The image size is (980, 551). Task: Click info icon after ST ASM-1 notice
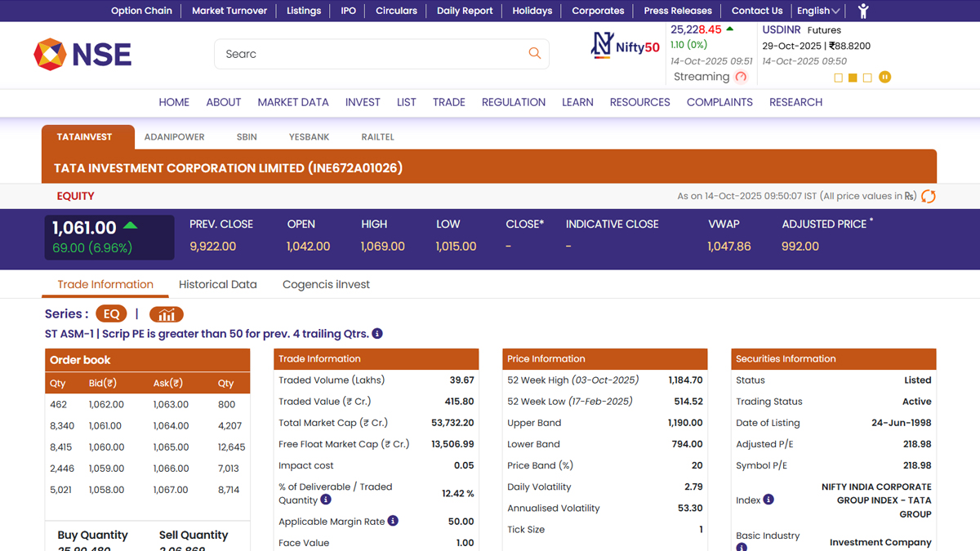[377, 334]
